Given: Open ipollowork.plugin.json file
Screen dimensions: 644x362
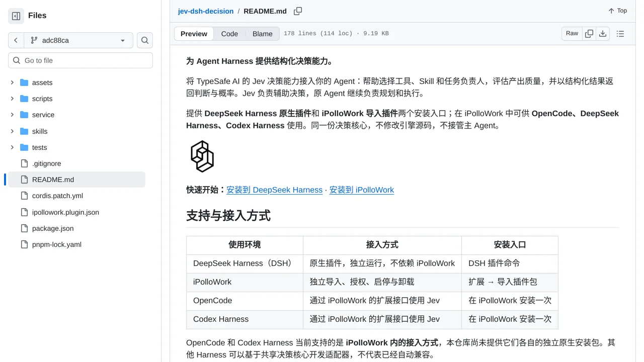Looking at the screenshot, I should 65,212.
